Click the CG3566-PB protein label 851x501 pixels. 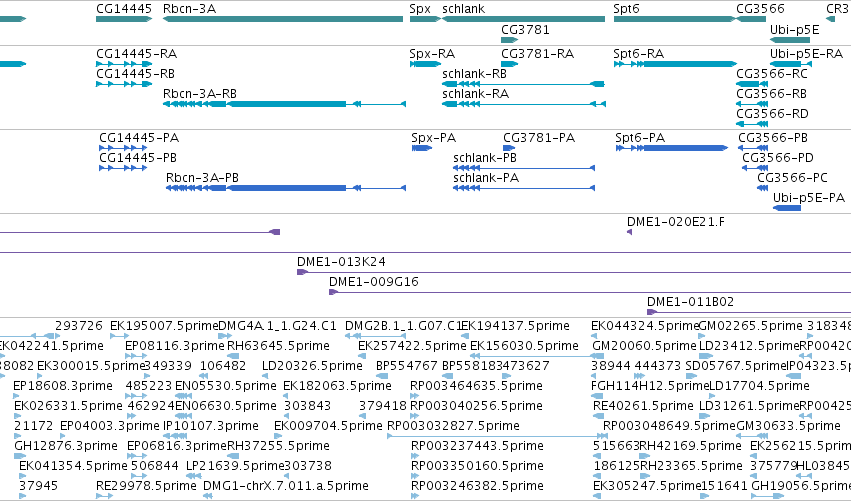tap(773, 138)
